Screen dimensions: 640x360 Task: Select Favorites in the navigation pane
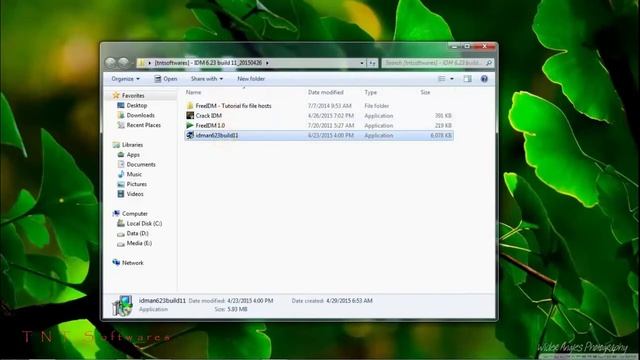tap(133, 96)
